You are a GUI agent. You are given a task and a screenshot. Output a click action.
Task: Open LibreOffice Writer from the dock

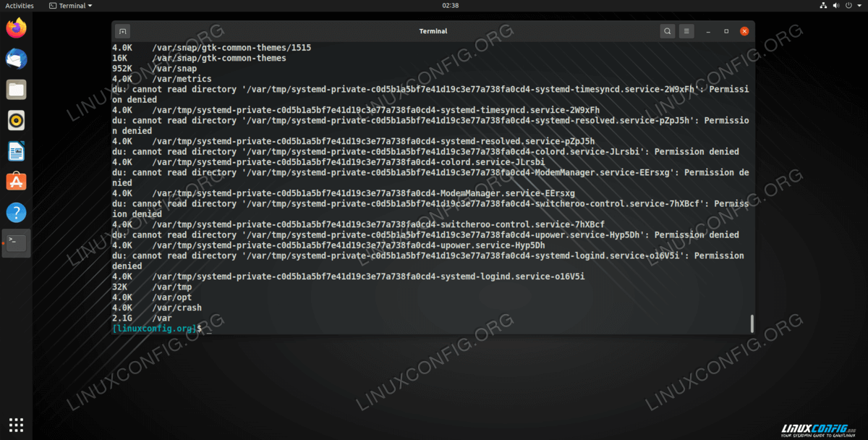(x=16, y=151)
